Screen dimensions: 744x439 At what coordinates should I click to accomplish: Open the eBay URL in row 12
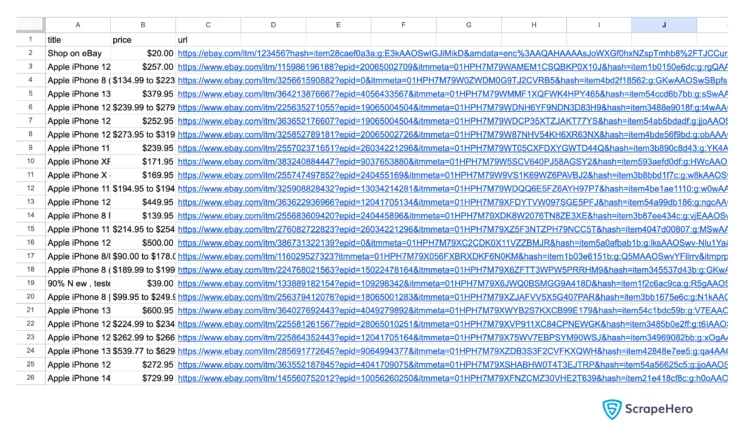[x=452, y=189]
